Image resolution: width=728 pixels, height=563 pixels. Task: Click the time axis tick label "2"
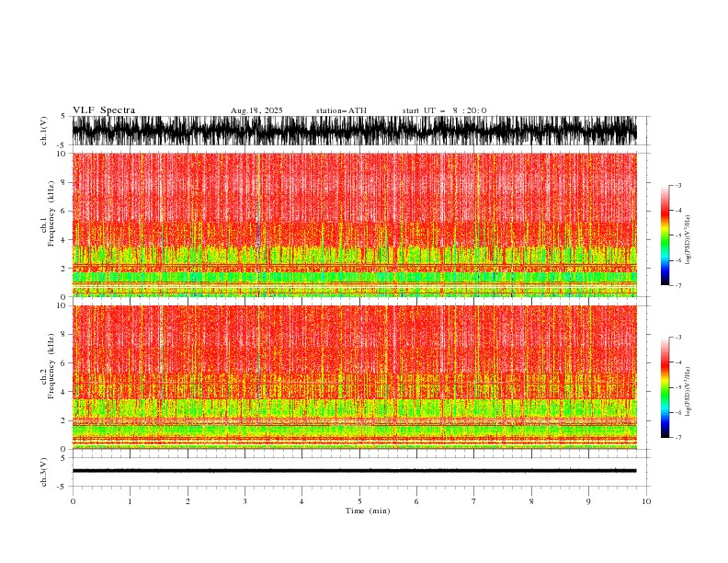click(x=188, y=501)
